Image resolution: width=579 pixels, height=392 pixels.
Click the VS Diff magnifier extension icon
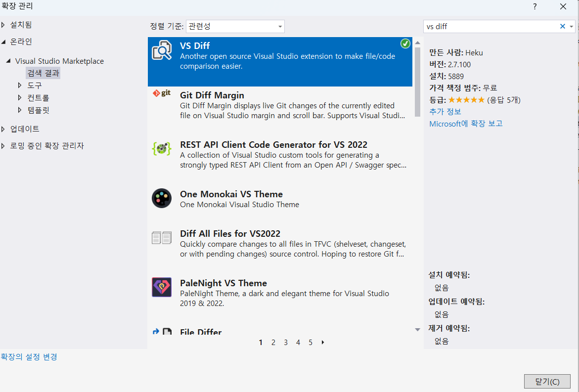click(x=162, y=50)
